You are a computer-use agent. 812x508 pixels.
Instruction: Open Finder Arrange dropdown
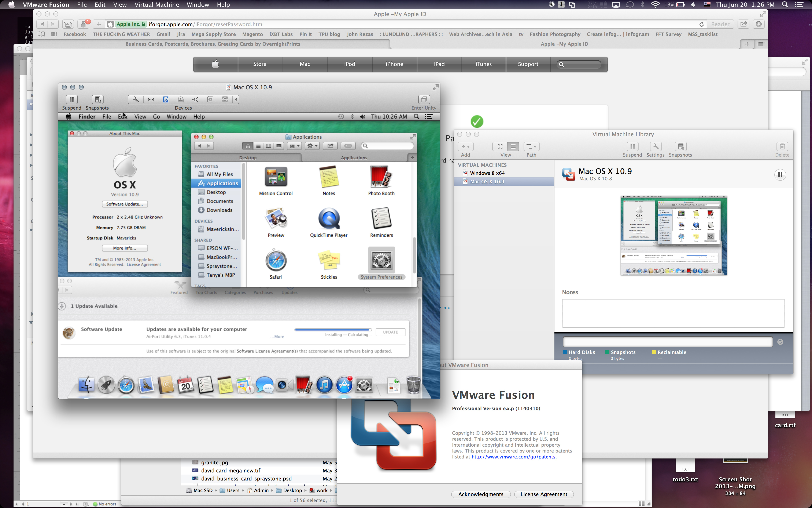pos(294,146)
